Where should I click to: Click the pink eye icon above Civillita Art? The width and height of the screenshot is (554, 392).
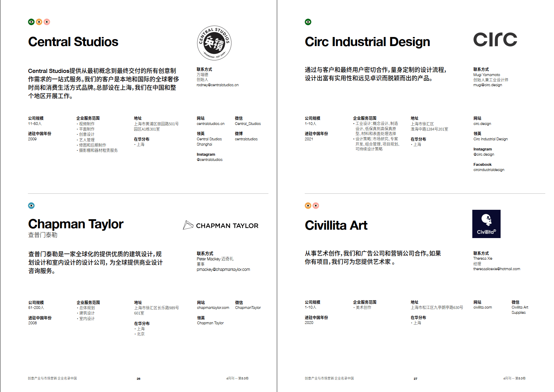click(x=316, y=206)
